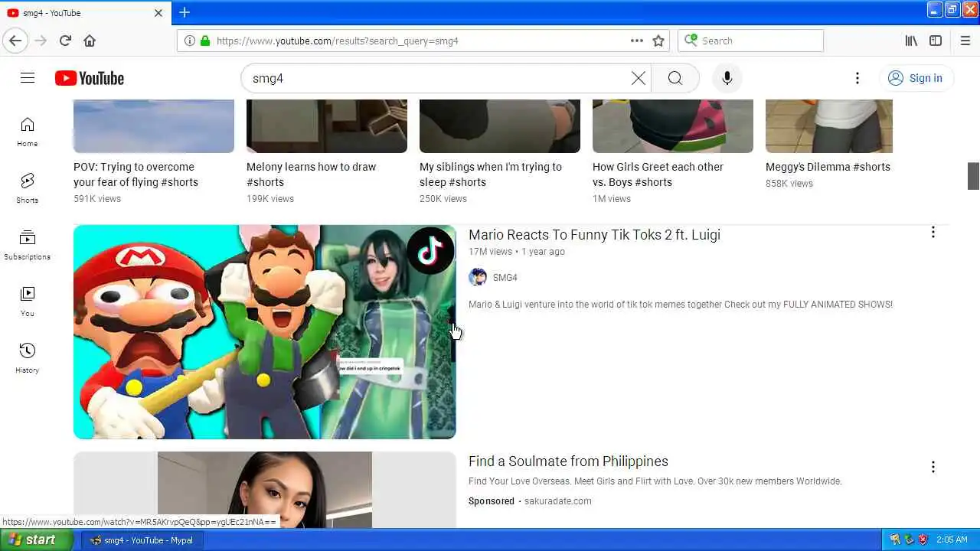The width and height of the screenshot is (980, 551).
Task: Open short 'My siblings when I'm trying to sleep'
Action: coord(491,174)
